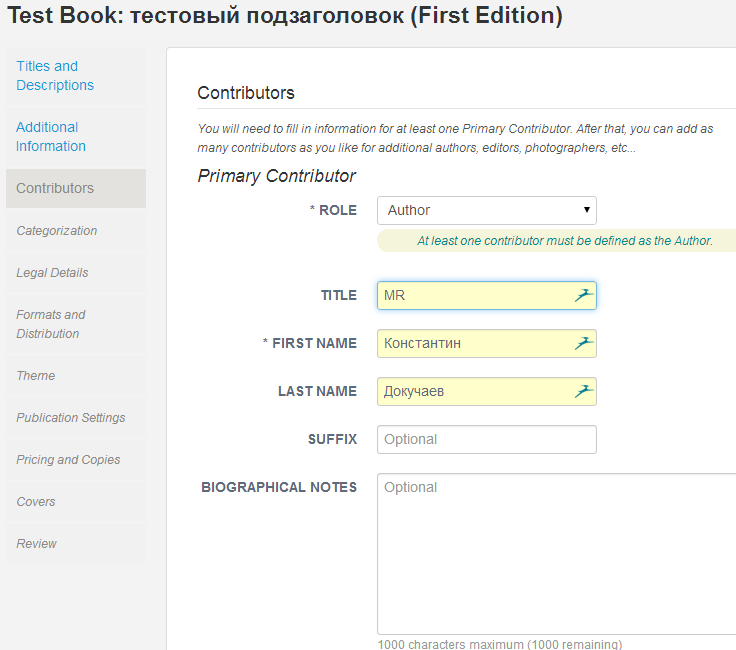Screen dimensions: 736x650
Task: Click the LAST NAME field label
Action: (317, 391)
